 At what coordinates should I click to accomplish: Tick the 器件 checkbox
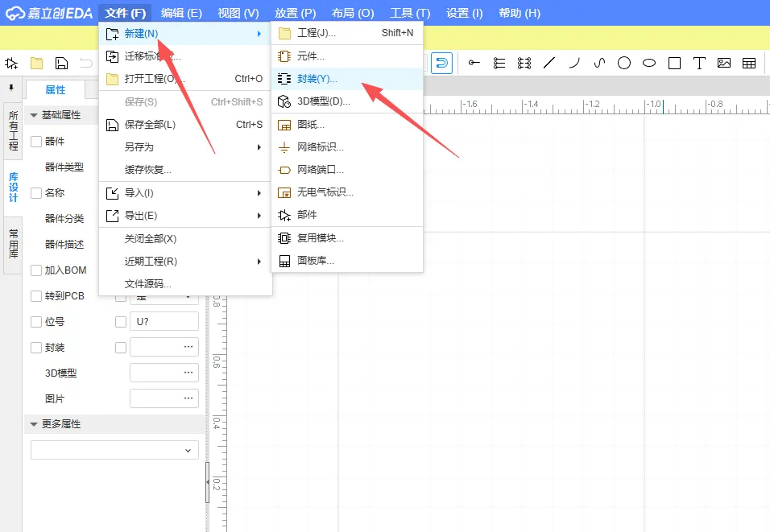click(x=36, y=142)
